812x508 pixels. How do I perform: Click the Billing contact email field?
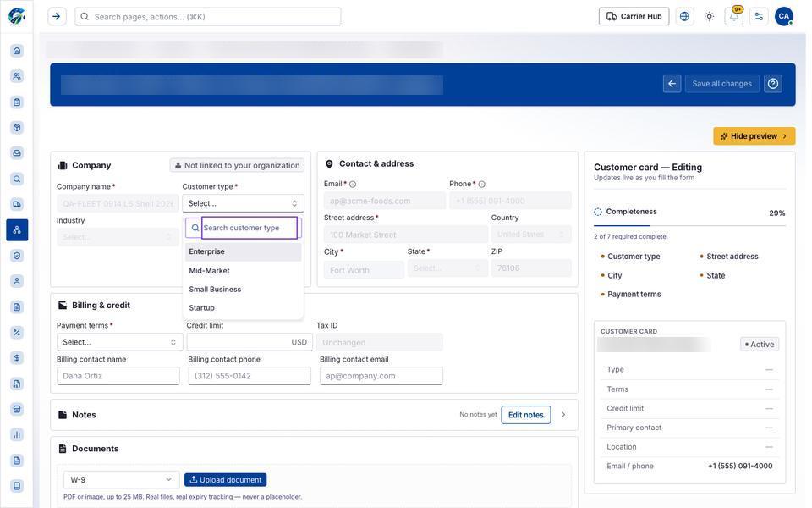(x=381, y=376)
